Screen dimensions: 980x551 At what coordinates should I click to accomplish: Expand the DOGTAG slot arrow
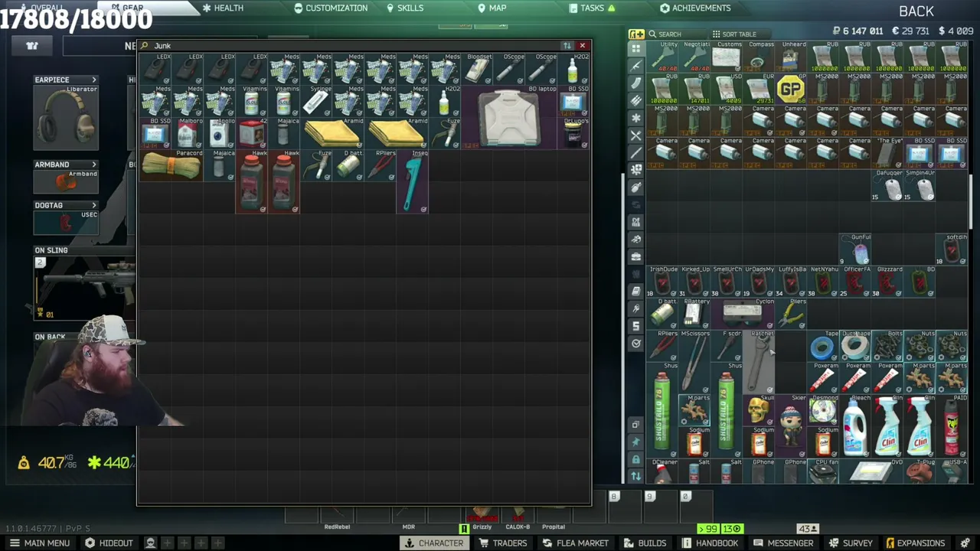click(94, 205)
